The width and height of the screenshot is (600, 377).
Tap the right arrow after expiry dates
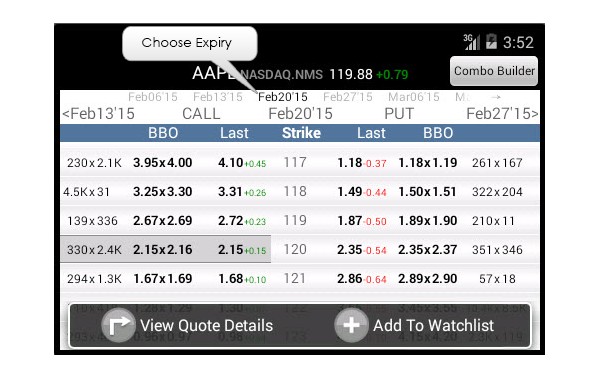[496, 97]
